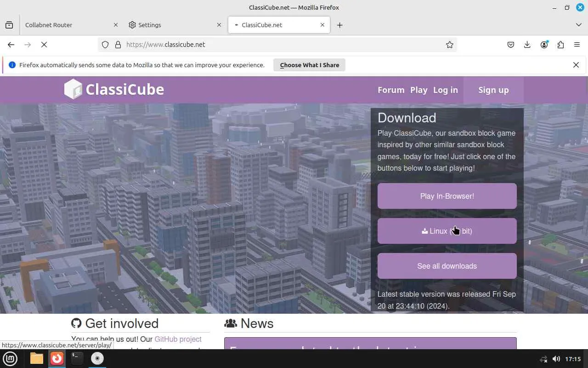Click the Play In-Browser! button
The width and height of the screenshot is (588, 368).
click(x=447, y=196)
